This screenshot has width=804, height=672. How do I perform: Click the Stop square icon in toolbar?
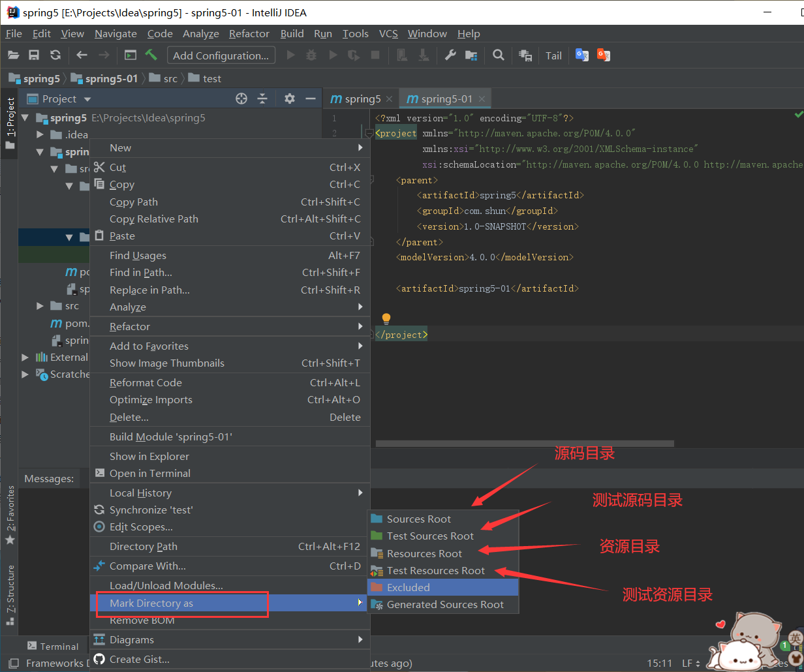point(375,55)
